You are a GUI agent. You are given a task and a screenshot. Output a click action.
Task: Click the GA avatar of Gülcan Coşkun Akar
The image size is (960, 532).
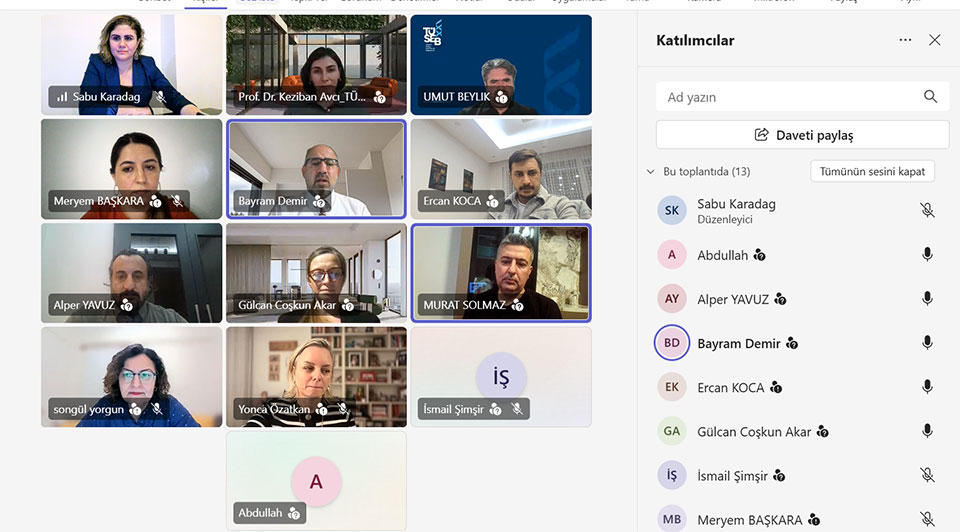pos(672,431)
